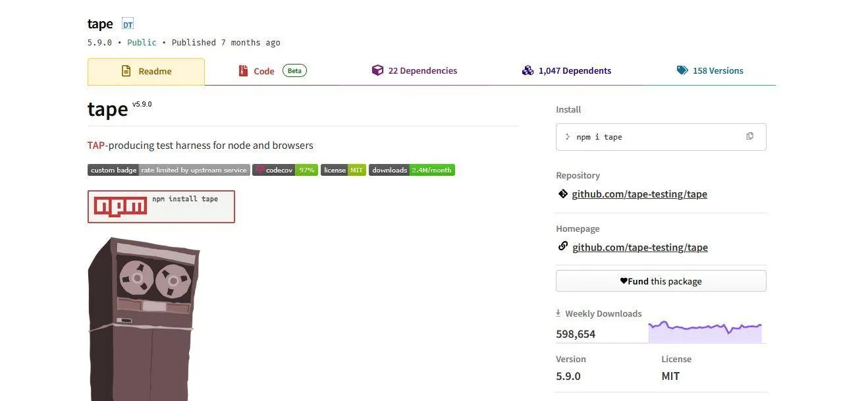Viewport: 868px width, 401px height.
Task: Click the custom badge rate limited shield
Action: coord(169,170)
